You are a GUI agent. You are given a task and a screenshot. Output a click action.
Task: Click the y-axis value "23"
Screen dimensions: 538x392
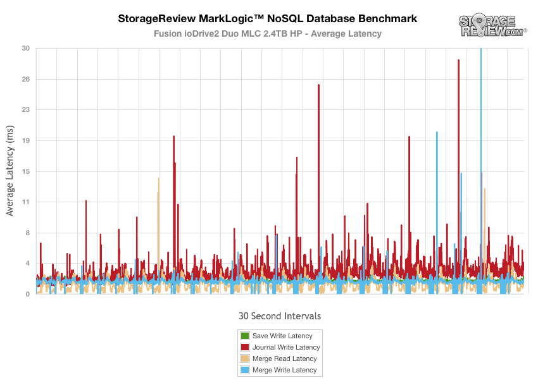[x=26, y=109]
